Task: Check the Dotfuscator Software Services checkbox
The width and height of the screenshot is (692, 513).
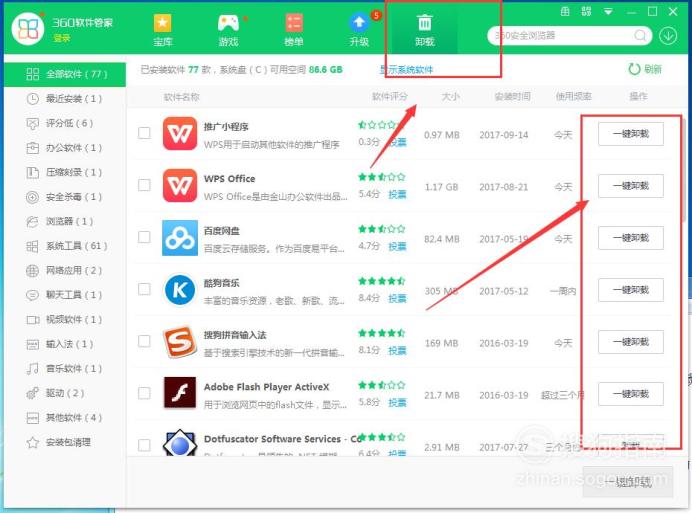Action: coord(144,445)
